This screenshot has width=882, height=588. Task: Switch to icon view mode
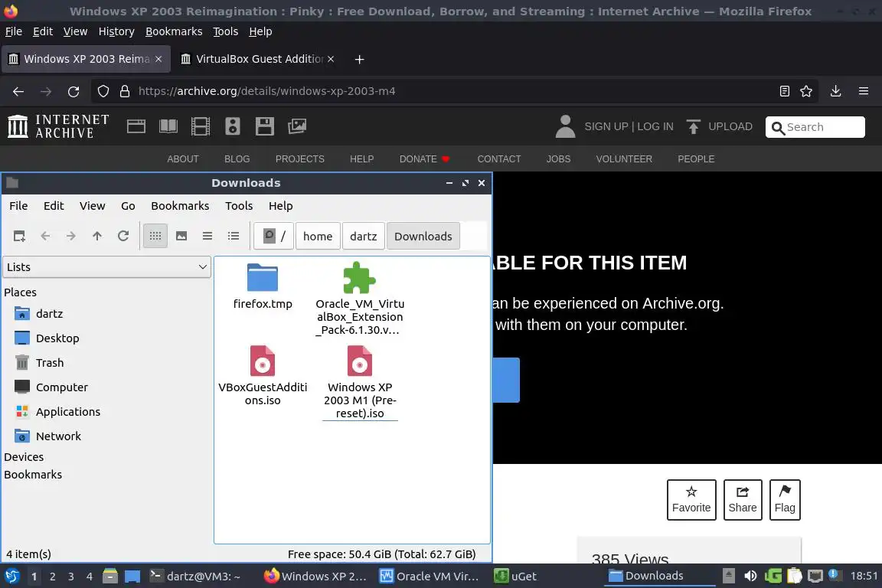pyautogui.click(x=155, y=237)
